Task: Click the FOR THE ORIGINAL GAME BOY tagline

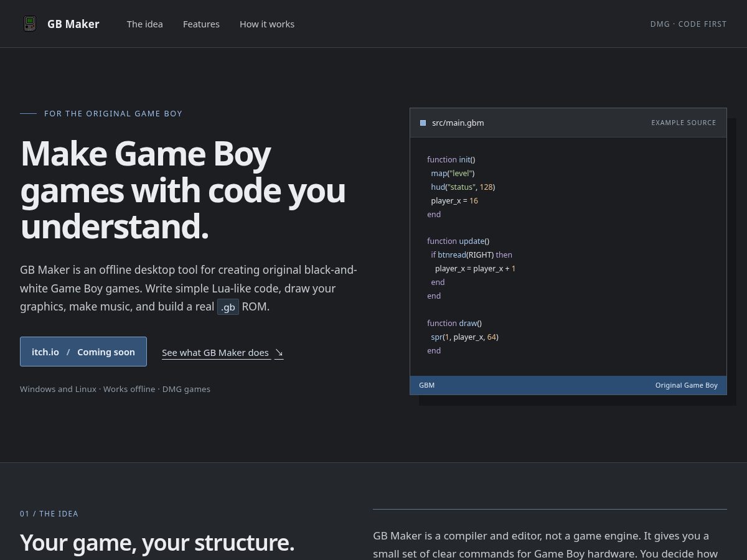Action: coord(113,114)
